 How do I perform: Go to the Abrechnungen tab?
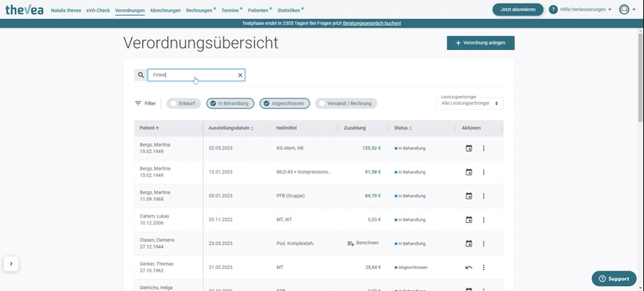165,11
